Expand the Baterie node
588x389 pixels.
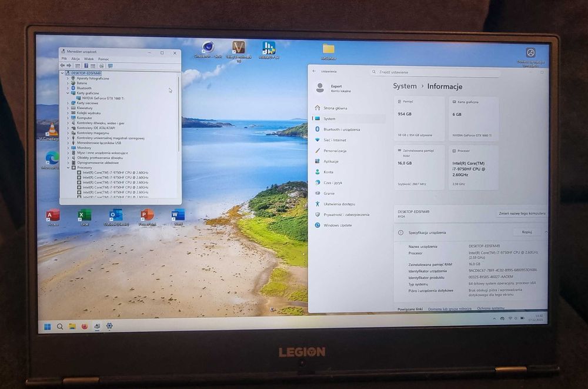click(68, 84)
